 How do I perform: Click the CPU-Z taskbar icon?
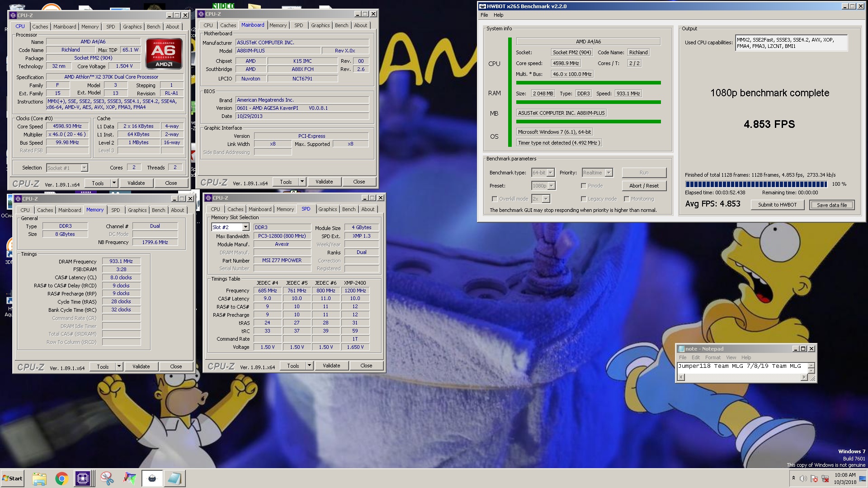pyautogui.click(x=83, y=479)
